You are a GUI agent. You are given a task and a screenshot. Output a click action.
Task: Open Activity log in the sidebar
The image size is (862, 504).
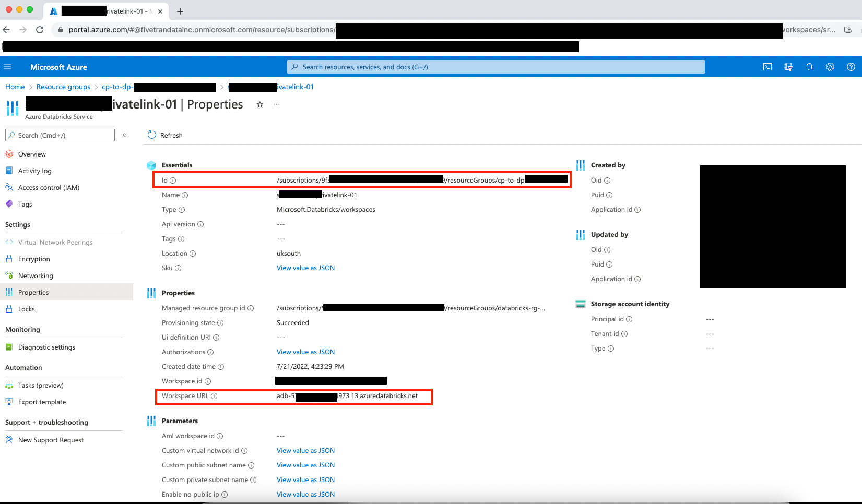[34, 171]
